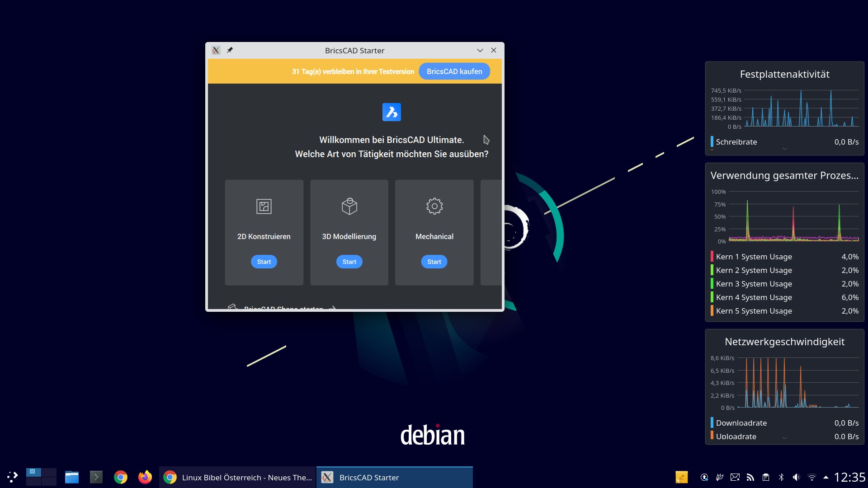Toggle the pin window on all desktops
This screenshot has width=868, height=488.
coord(230,50)
